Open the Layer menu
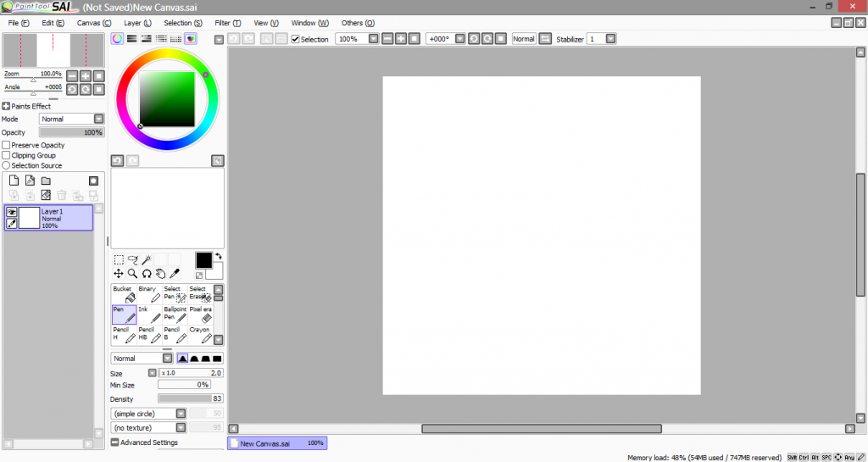The image size is (868, 462). [x=137, y=23]
